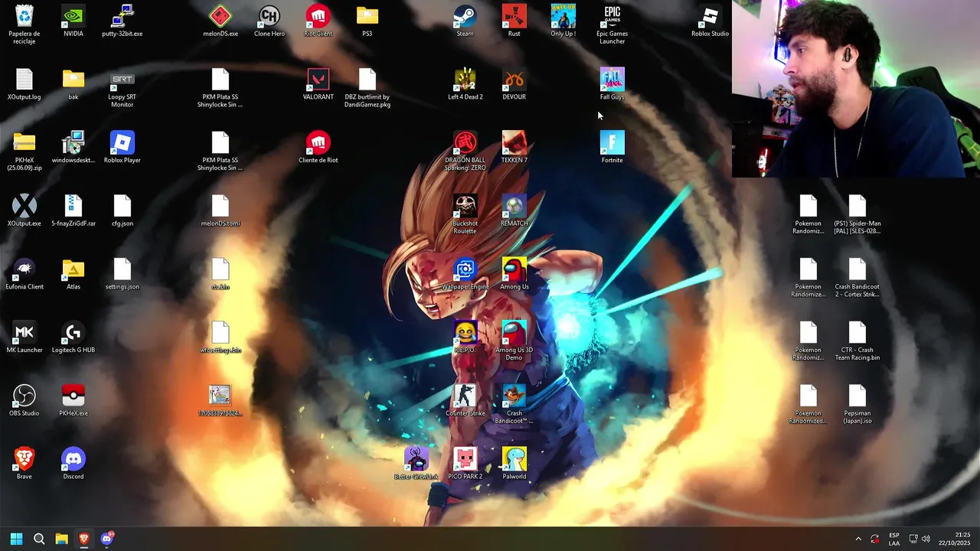Select the Roblox Studio icon
This screenshot has height=551, width=980.
coord(710,17)
